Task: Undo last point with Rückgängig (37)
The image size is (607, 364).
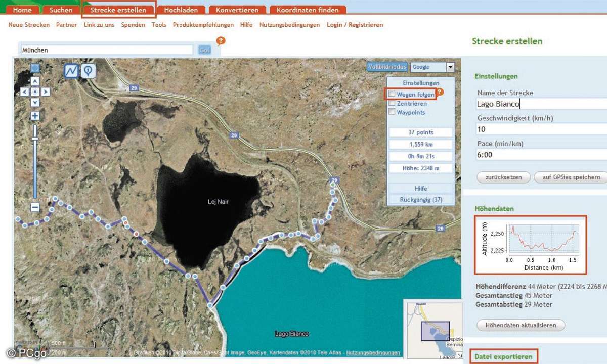Action: pos(421,200)
